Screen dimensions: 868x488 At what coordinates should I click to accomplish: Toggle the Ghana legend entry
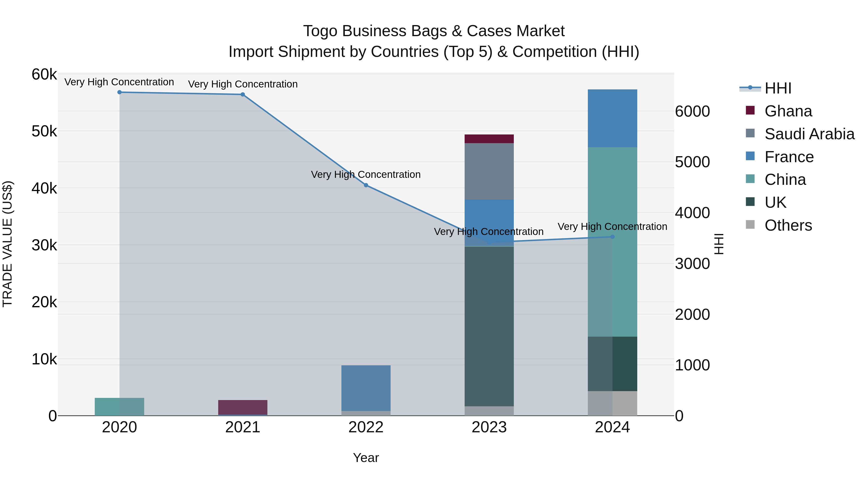(x=779, y=111)
